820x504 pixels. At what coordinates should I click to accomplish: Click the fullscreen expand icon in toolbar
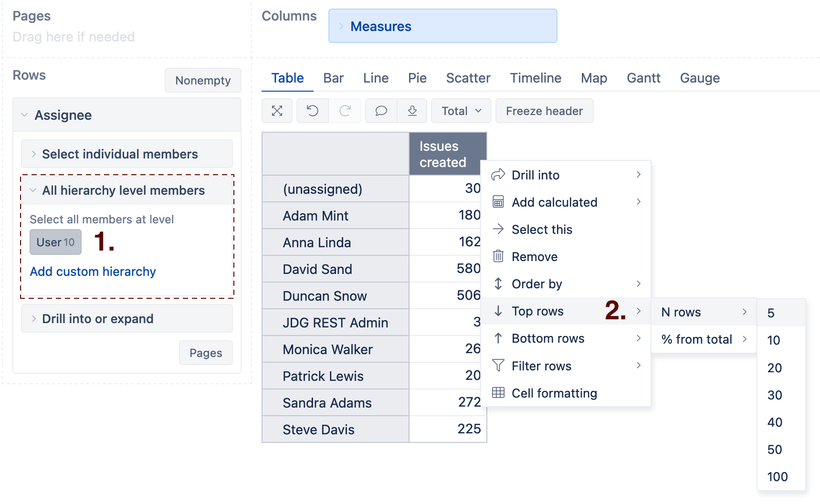[x=277, y=111]
